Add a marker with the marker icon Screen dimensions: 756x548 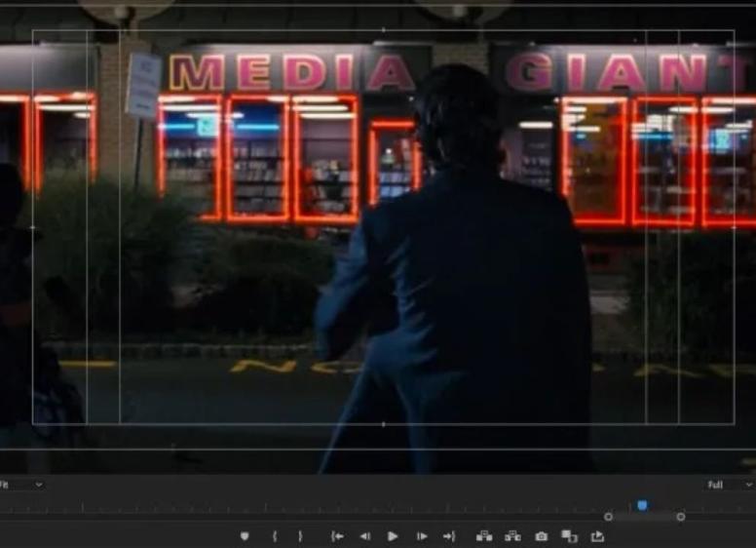pyautogui.click(x=245, y=536)
